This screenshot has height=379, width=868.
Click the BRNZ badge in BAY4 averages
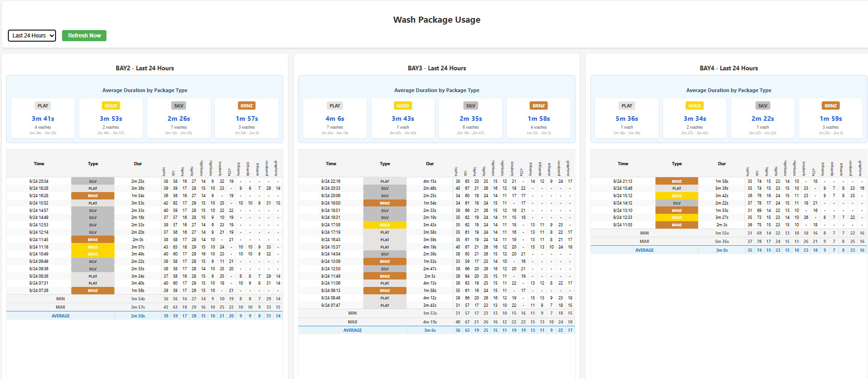[x=831, y=106]
